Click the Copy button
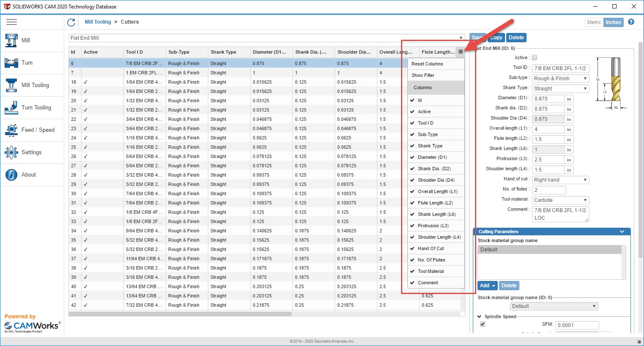644x346 pixels. [496, 38]
